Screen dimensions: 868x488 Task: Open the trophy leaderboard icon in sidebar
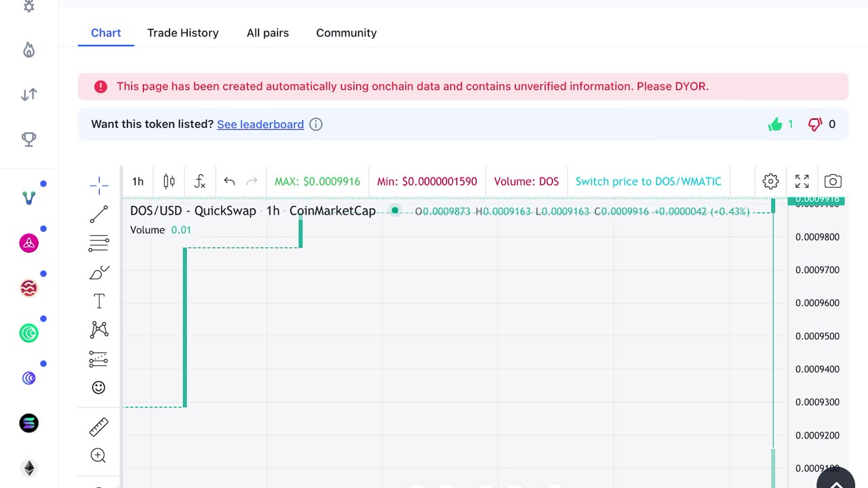tap(28, 140)
